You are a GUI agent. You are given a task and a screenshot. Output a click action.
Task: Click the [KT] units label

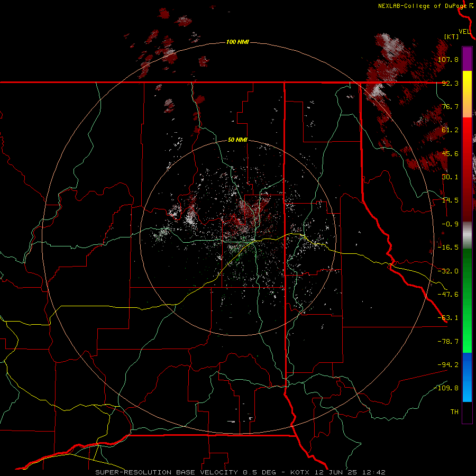tap(452, 36)
